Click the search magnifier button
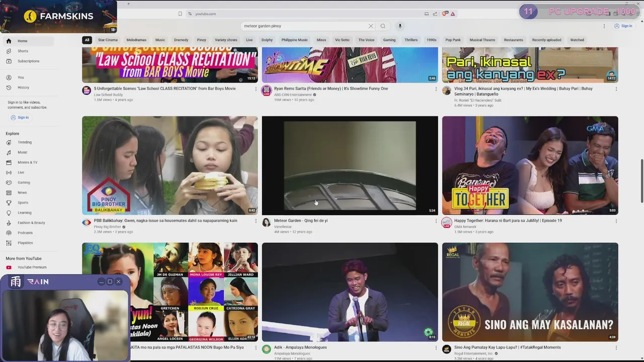Image resolution: width=644 pixels, height=362 pixels. coord(383,26)
